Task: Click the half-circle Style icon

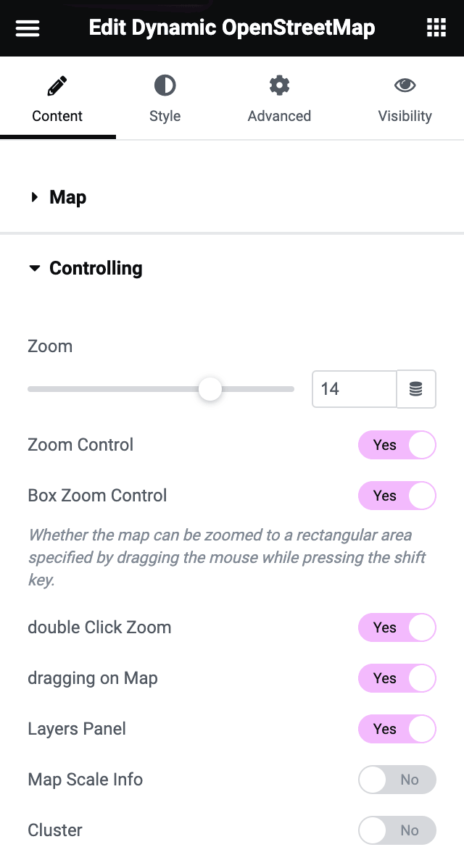Action: click(165, 86)
